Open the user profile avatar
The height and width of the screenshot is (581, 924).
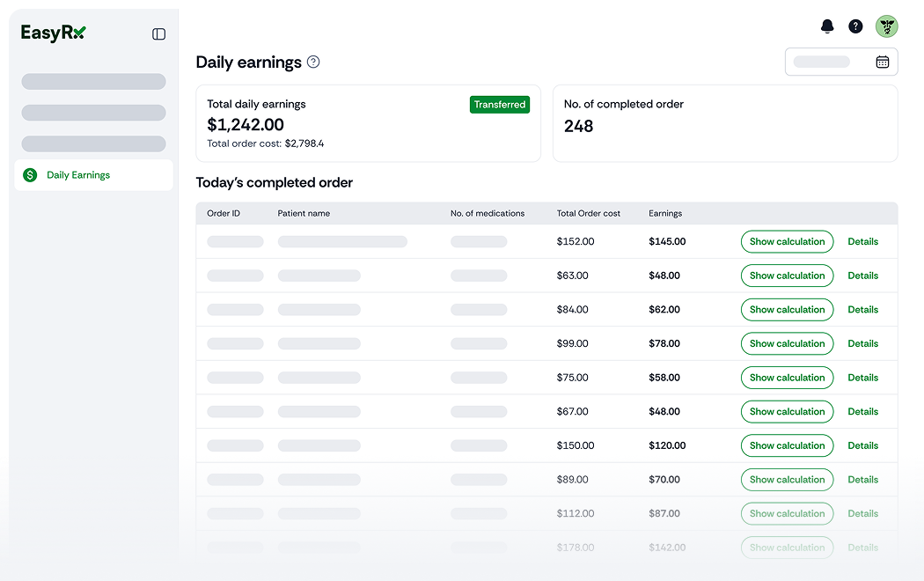pos(886,26)
